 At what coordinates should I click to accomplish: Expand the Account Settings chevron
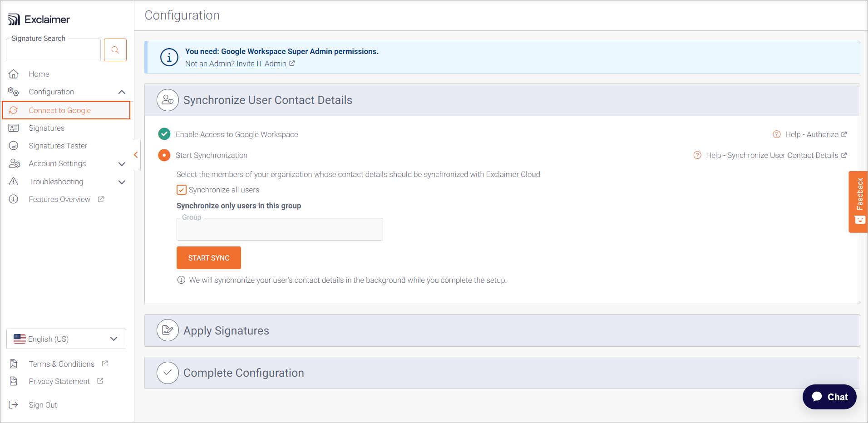[x=122, y=164]
